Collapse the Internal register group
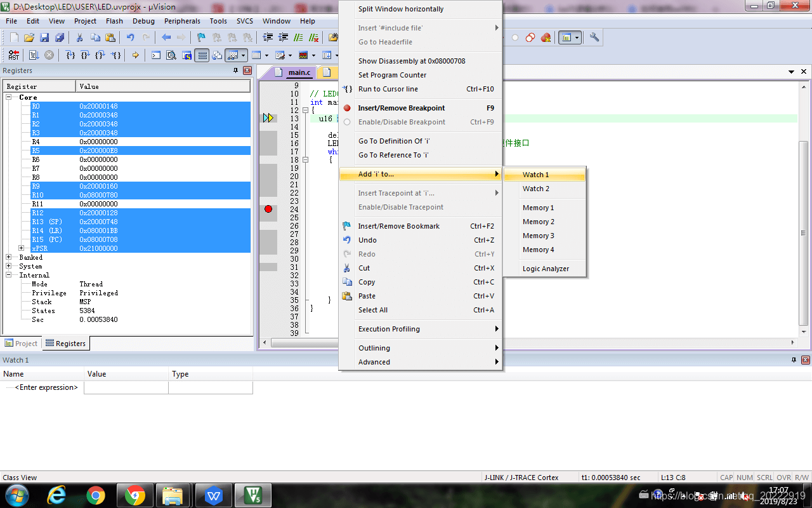 9,275
